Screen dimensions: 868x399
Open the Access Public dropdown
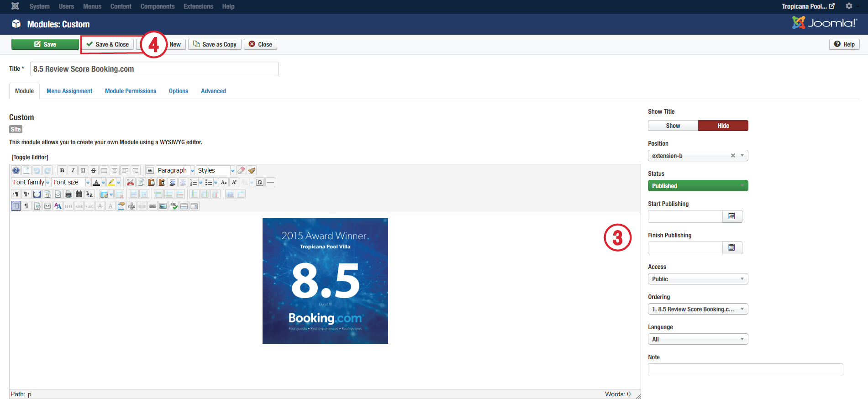coord(698,279)
